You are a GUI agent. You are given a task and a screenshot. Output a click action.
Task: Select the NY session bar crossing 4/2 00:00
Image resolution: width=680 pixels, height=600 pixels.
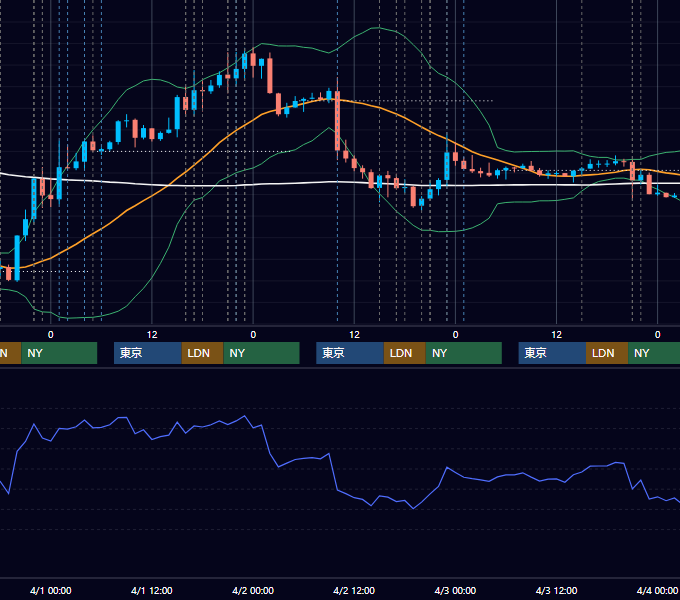(262, 353)
